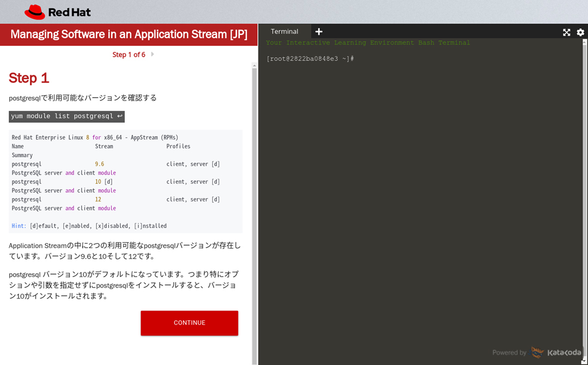Screen dimensions: 588x365
Task: Select the Terminal tab
Action: [284, 32]
